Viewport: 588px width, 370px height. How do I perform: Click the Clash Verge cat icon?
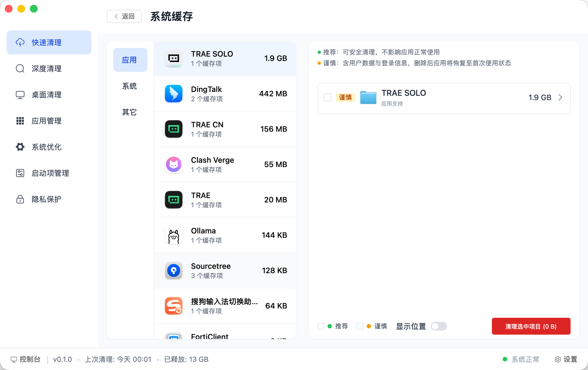(x=174, y=164)
